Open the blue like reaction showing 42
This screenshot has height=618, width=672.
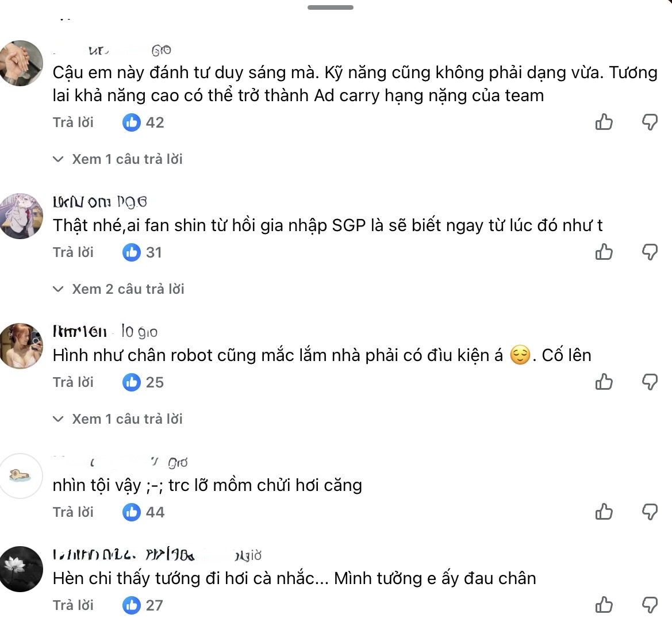pyautogui.click(x=143, y=122)
